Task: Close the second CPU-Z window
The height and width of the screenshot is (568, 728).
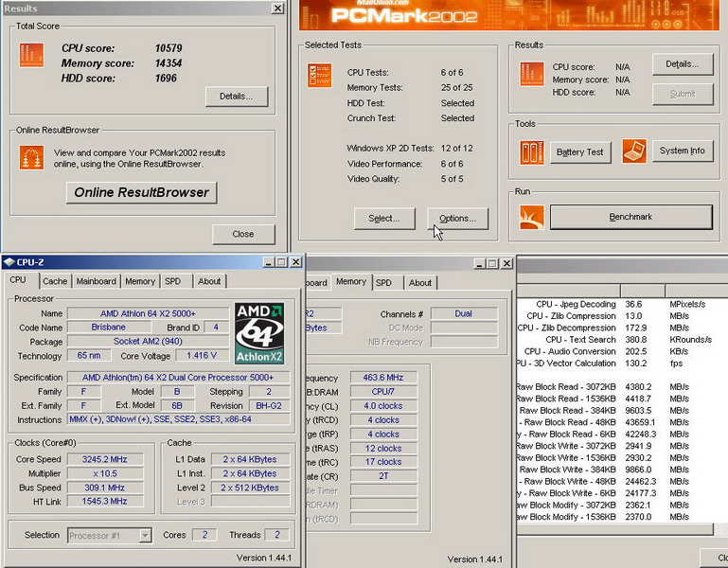Action: tap(507, 264)
